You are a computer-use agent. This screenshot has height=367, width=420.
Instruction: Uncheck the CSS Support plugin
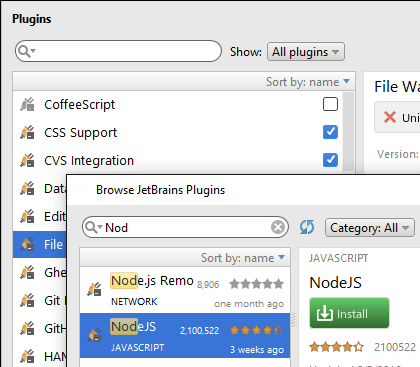pos(330,132)
